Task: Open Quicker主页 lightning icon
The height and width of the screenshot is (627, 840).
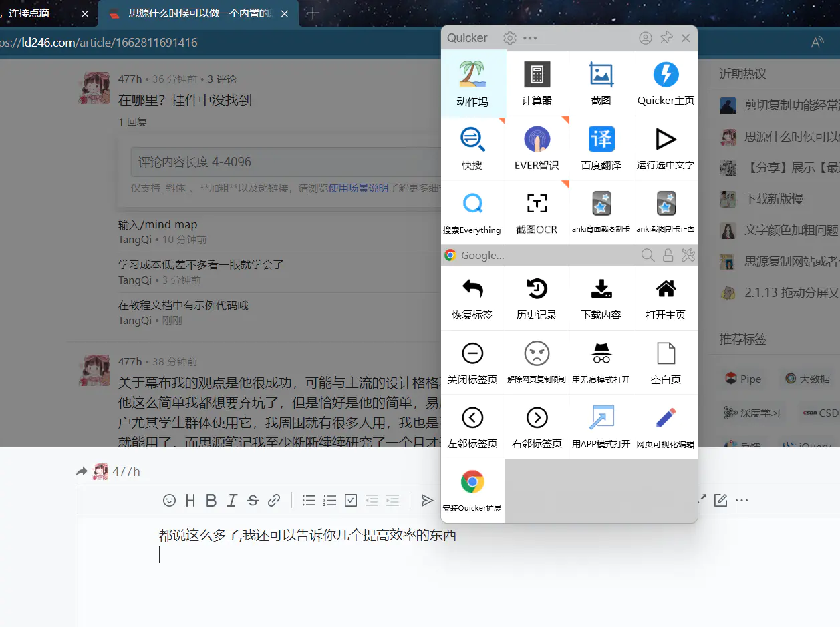Action: (666, 83)
